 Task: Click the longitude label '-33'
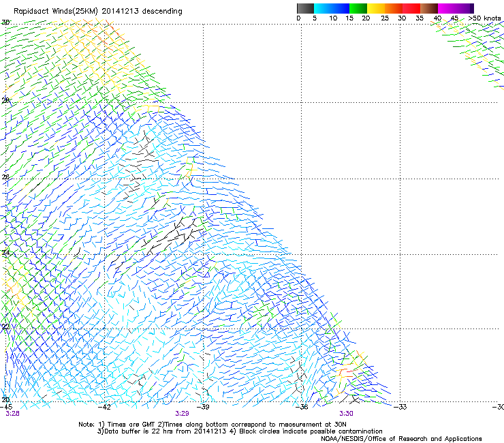pyautogui.click(x=400, y=407)
